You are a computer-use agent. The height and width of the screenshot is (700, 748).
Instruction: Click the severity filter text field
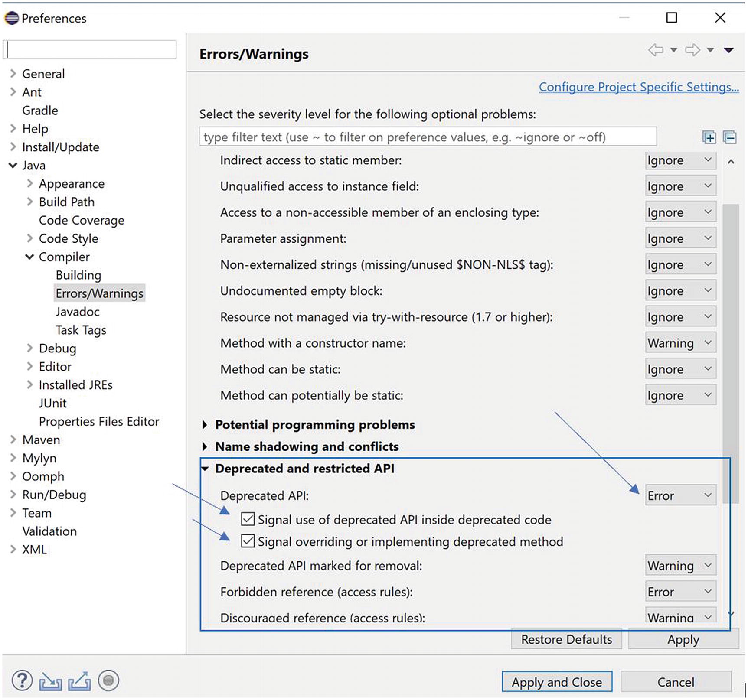coord(428,137)
